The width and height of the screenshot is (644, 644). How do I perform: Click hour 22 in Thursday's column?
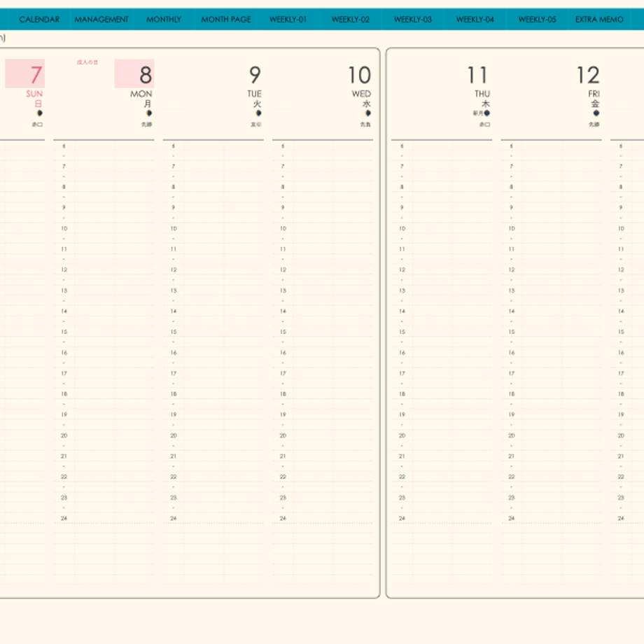click(402, 477)
